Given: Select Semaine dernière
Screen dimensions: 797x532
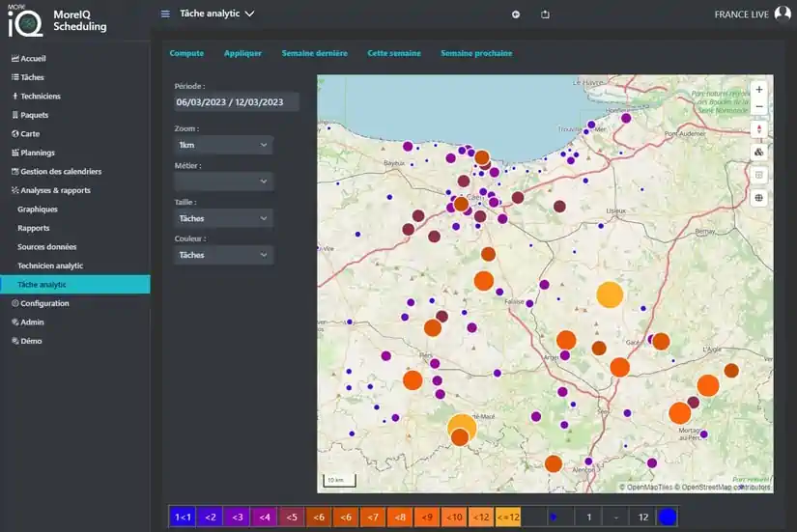Looking at the screenshot, I should tap(315, 53).
